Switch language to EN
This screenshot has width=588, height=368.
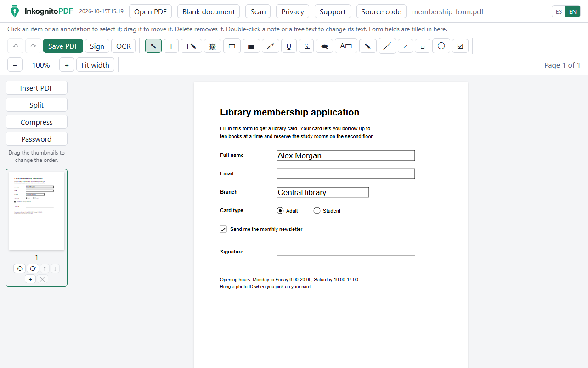(x=573, y=11)
